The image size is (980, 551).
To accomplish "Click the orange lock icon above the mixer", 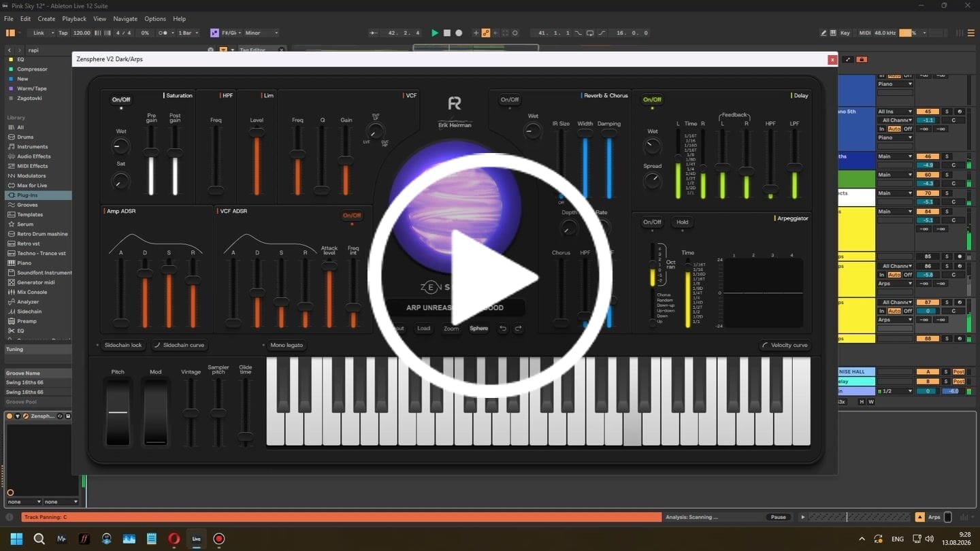I will pos(862,59).
